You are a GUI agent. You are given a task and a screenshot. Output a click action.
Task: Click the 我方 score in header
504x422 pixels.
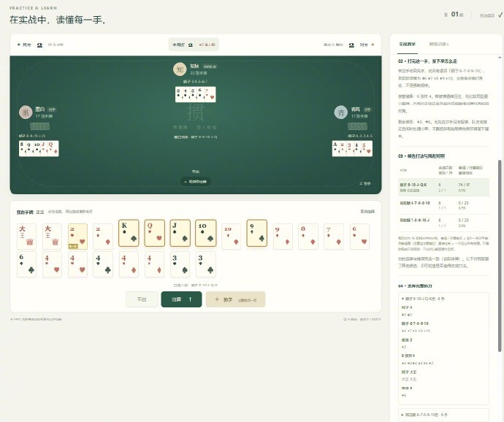pos(39,45)
